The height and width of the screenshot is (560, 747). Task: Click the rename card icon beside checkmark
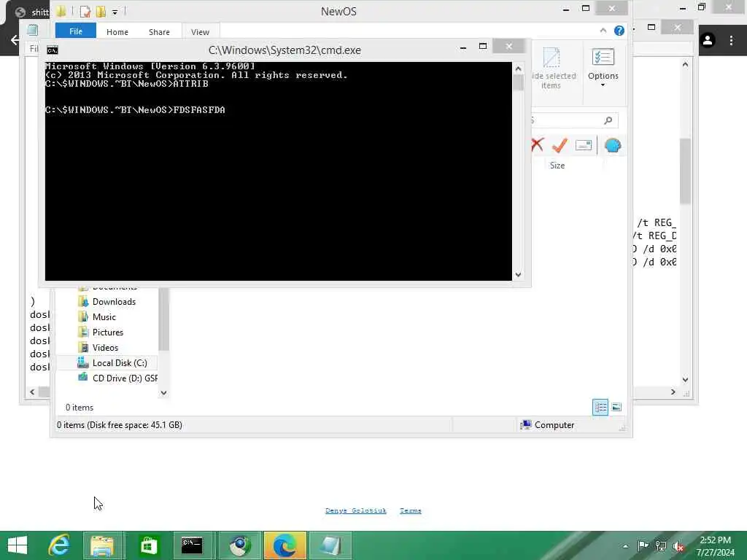coord(583,145)
